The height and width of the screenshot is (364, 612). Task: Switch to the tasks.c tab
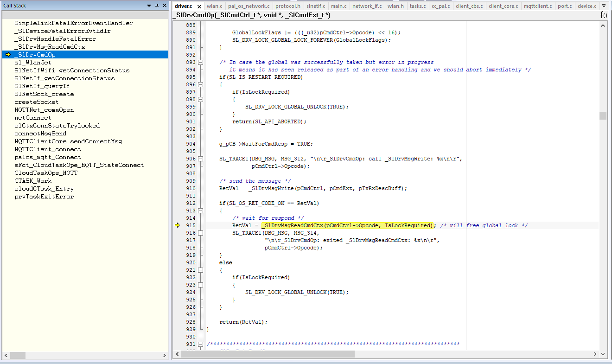(418, 6)
